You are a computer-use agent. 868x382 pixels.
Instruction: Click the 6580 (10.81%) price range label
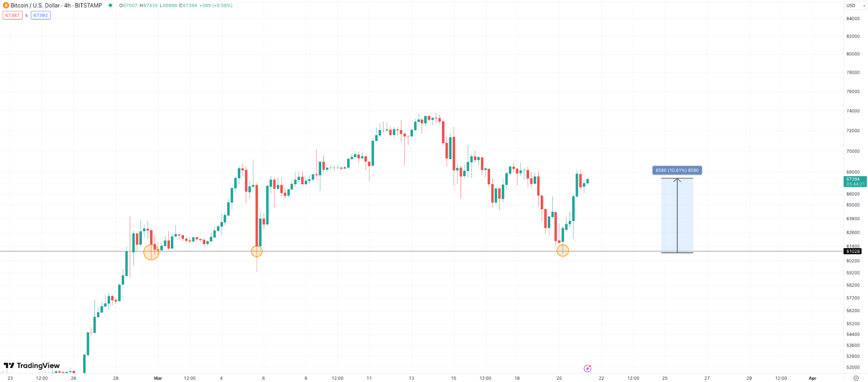click(x=676, y=170)
